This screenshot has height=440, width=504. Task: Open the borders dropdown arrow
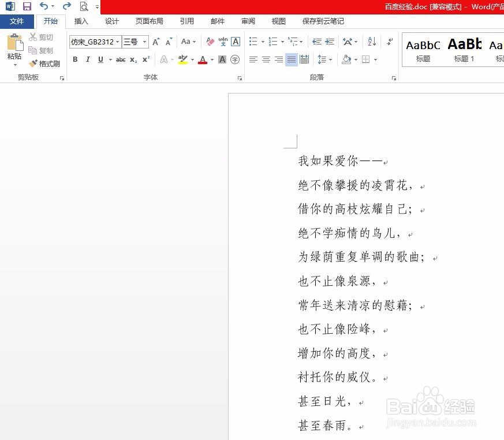coord(375,60)
